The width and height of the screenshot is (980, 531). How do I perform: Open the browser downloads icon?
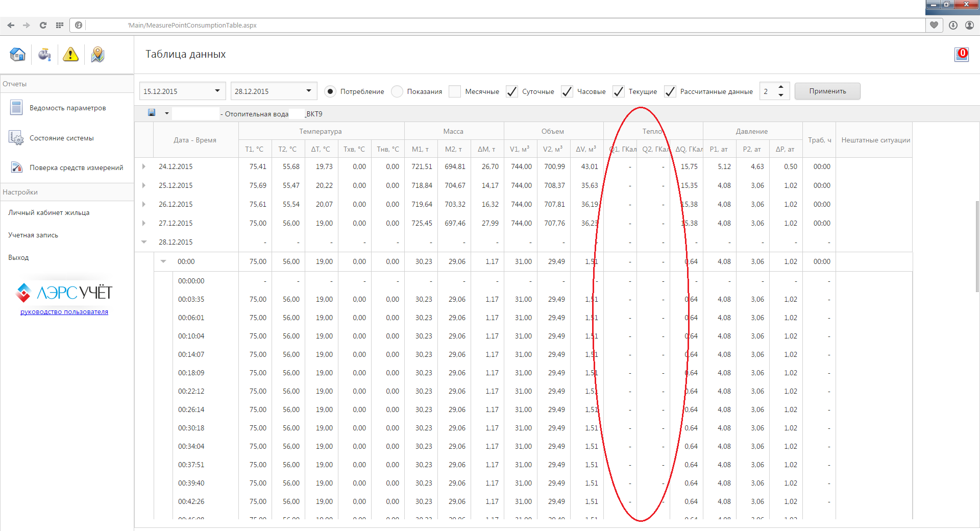(953, 25)
